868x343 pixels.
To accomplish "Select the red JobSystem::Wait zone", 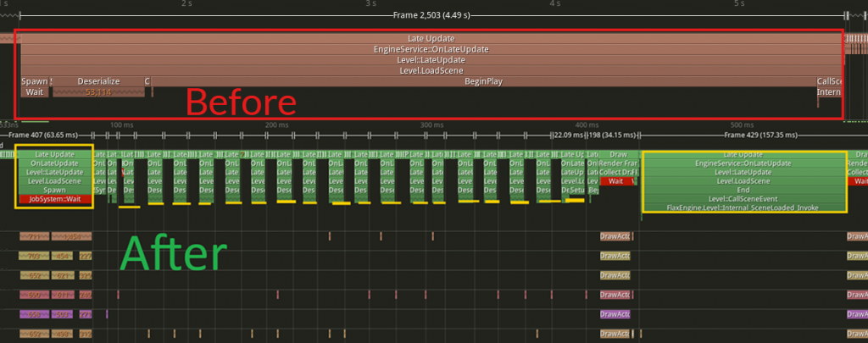I will click(54, 200).
